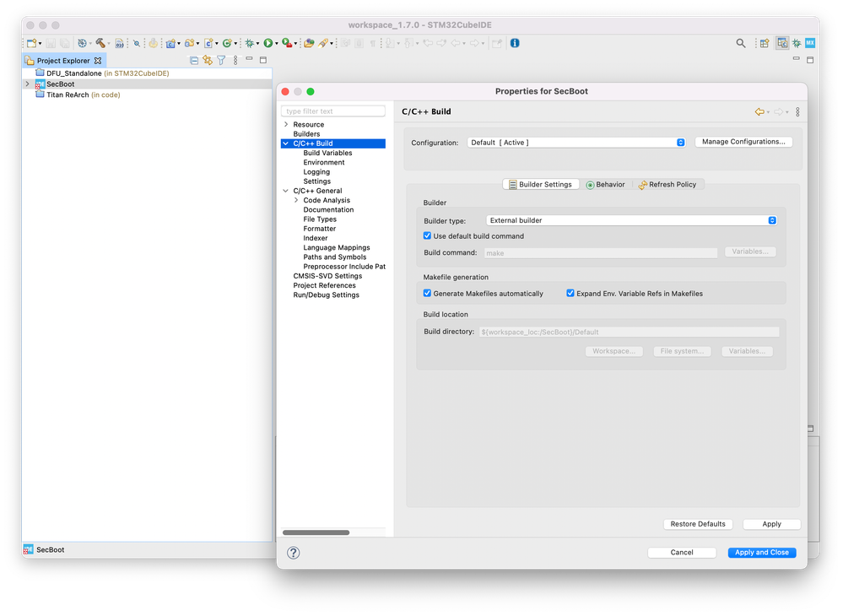Click the New C/C++ project icon
Viewport: 843px width, 616px height.
[171, 43]
